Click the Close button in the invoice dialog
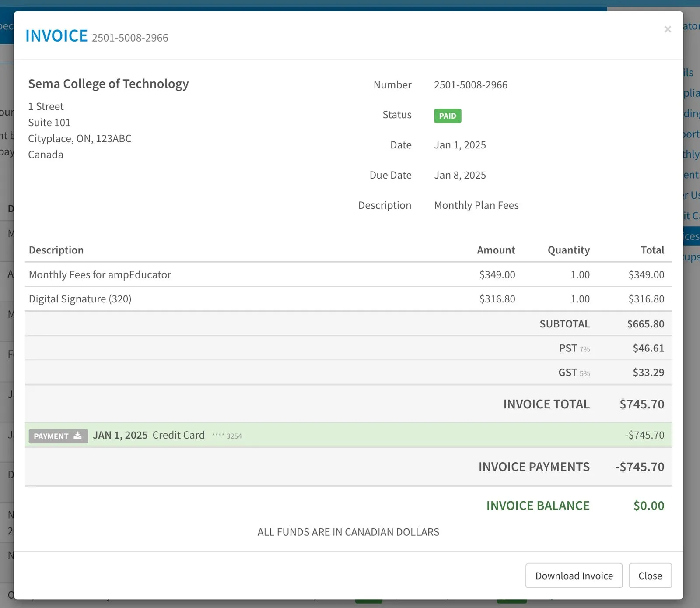This screenshot has width=700, height=608. [x=650, y=576]
